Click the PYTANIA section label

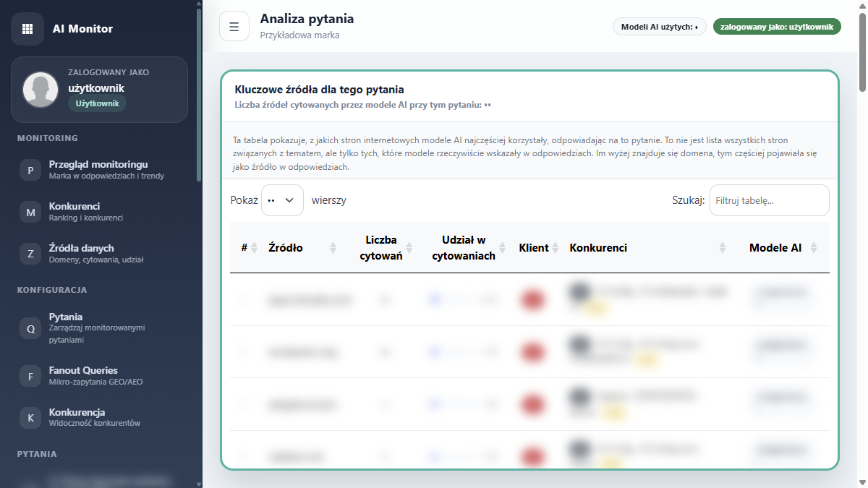[37, 454]
